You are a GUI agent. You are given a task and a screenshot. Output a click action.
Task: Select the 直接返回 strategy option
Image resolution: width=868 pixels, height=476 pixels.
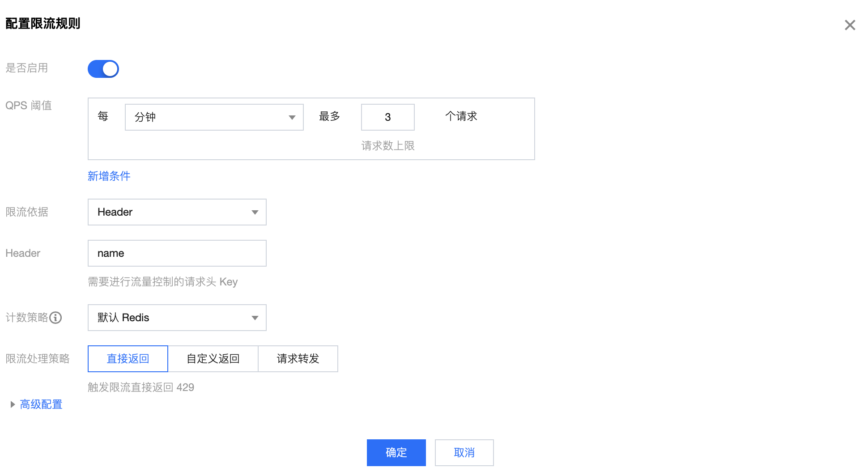(x=128, y=359)
